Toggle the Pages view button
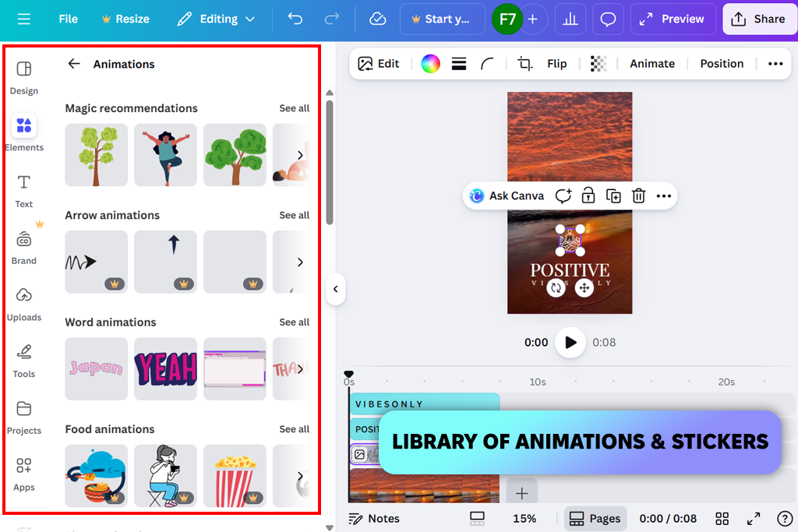Viewport: 798px width, 532px height. [595, 518]
